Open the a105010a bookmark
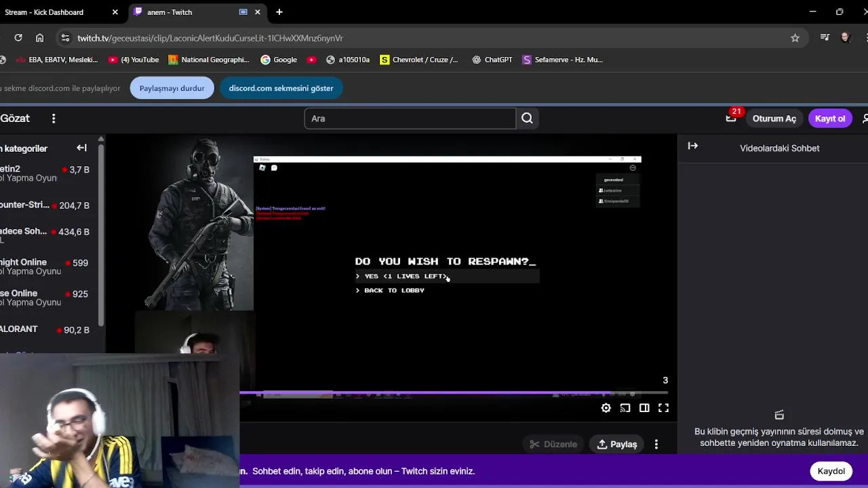Image resolution: width=868 pixels, height=488 pixels. [348, 60]
